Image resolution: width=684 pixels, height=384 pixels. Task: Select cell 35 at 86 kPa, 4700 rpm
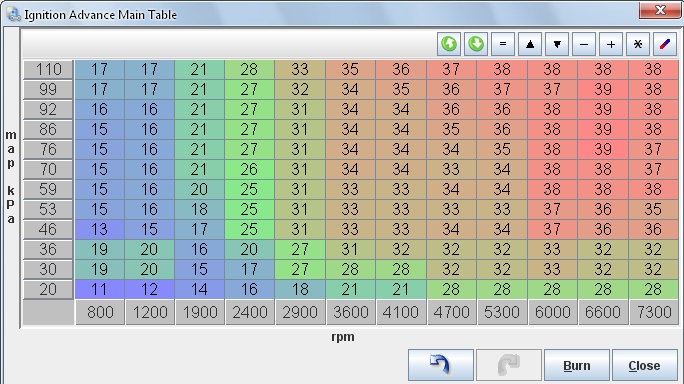pos(451,130)
